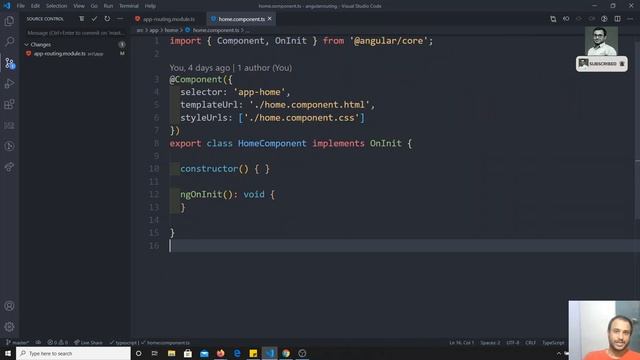This screenshot has height=360, width=640.
Task: Open the Selection menu
Action: 56,6
